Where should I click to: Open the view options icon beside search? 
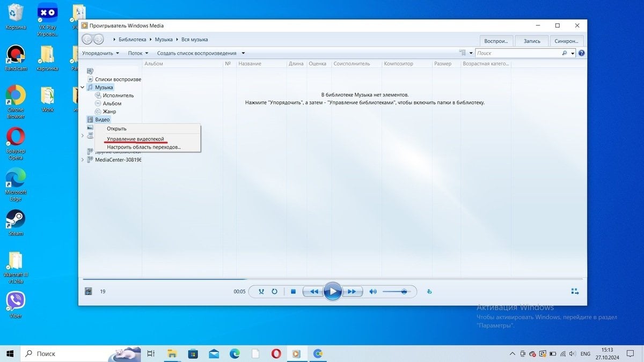click(x=463, y=53)
